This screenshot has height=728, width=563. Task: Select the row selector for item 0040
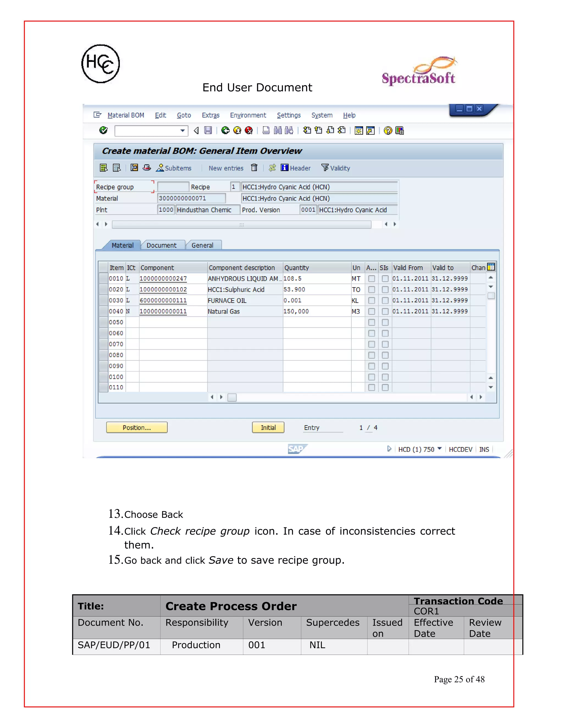point(103,311)
